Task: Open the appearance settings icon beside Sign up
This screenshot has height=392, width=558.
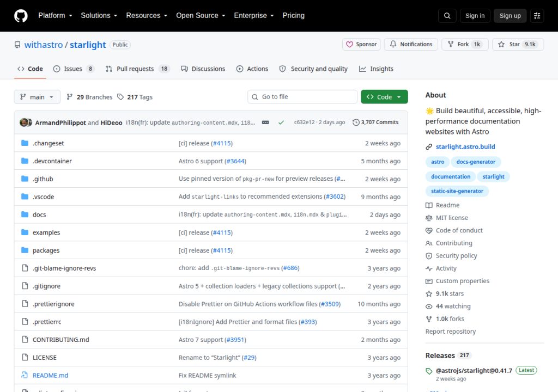Action: point(537,16)
